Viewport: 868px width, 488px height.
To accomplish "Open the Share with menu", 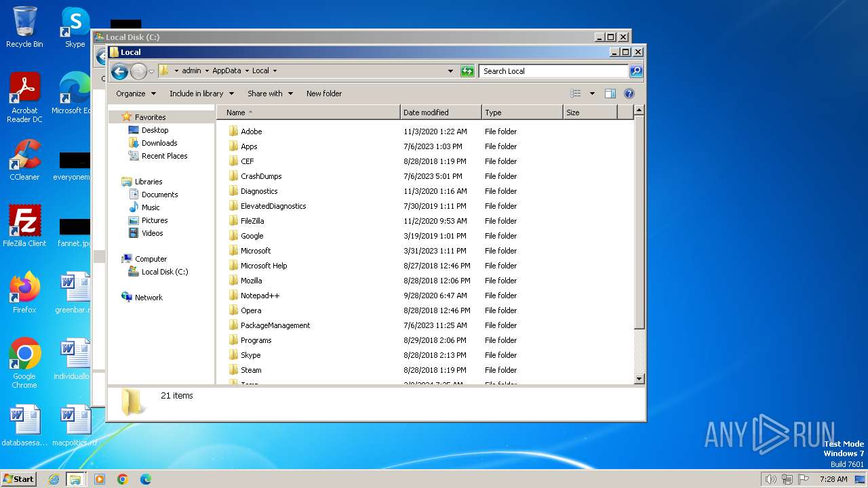I will point(270,94).
